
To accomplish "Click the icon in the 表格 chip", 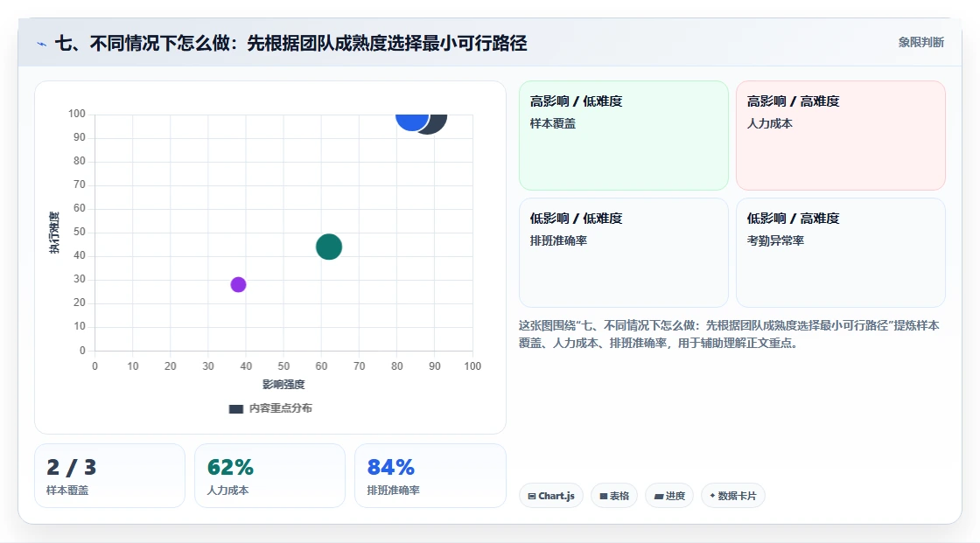I will click(x=604, y=496).
